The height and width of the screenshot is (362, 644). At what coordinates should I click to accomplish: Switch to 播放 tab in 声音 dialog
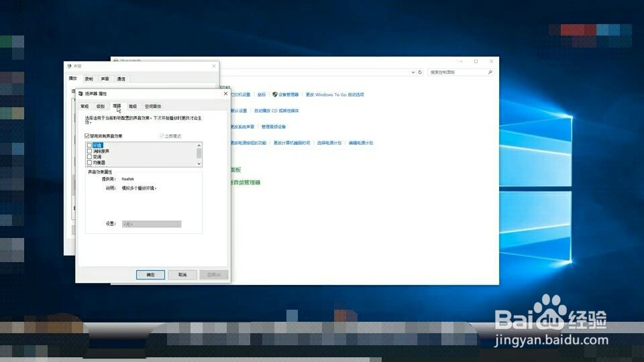(72, 78)
